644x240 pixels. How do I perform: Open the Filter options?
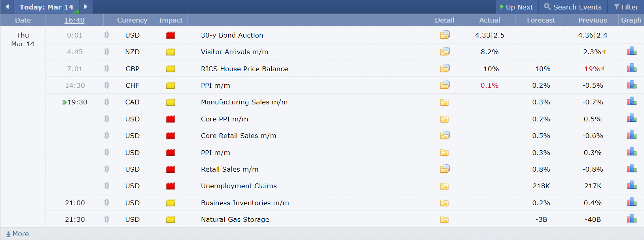point(626,7)
